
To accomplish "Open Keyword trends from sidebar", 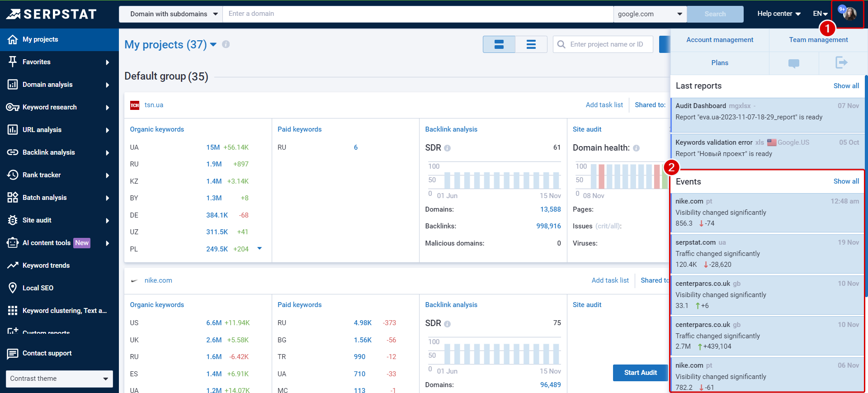I will [x=46, y=265].
